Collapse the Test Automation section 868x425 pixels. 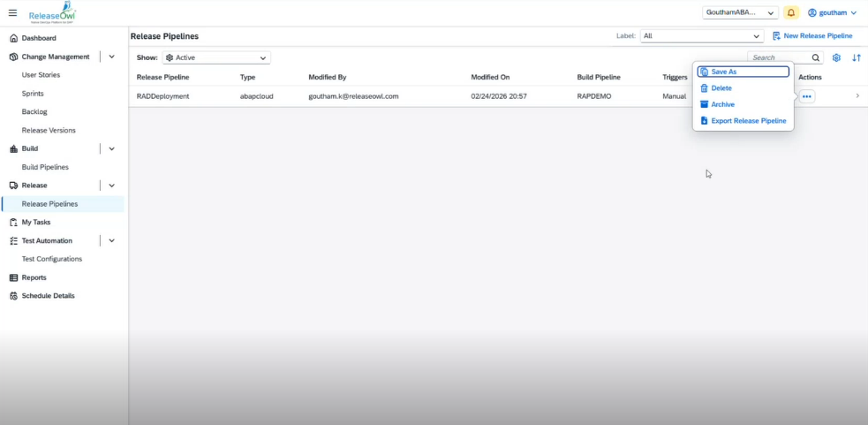(x=111, y=240)
